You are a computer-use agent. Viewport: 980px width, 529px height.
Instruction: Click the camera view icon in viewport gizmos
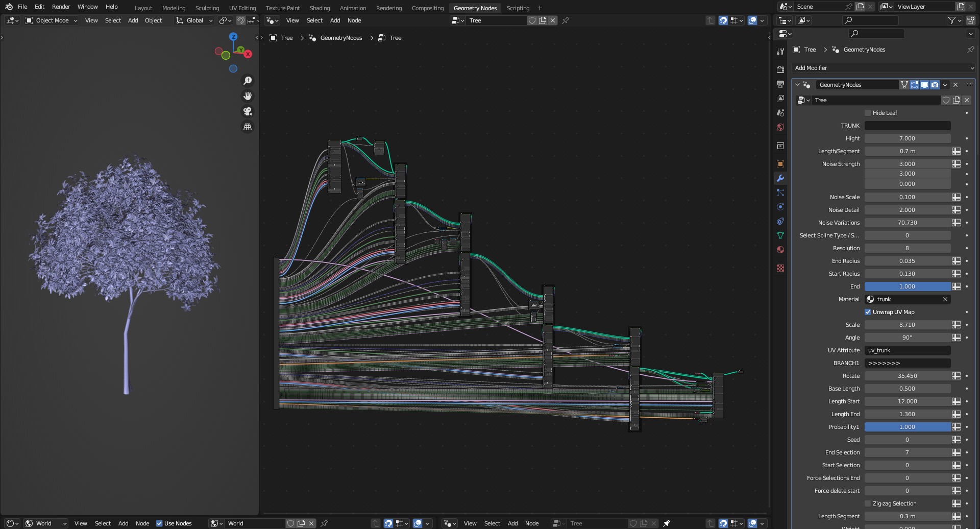[248, 111]
